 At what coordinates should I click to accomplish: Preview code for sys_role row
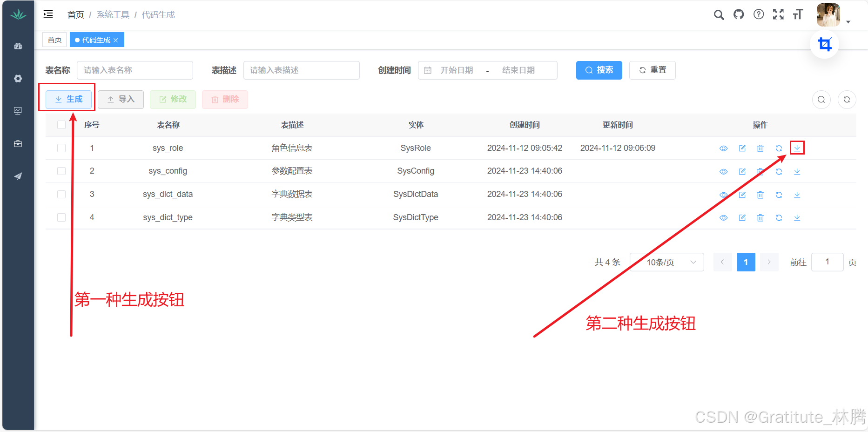724,148
